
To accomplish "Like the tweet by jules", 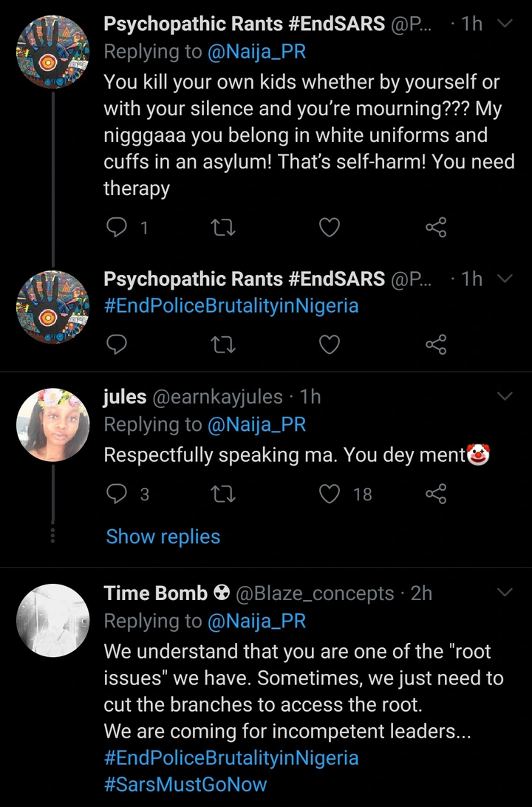I will point(329,494).
